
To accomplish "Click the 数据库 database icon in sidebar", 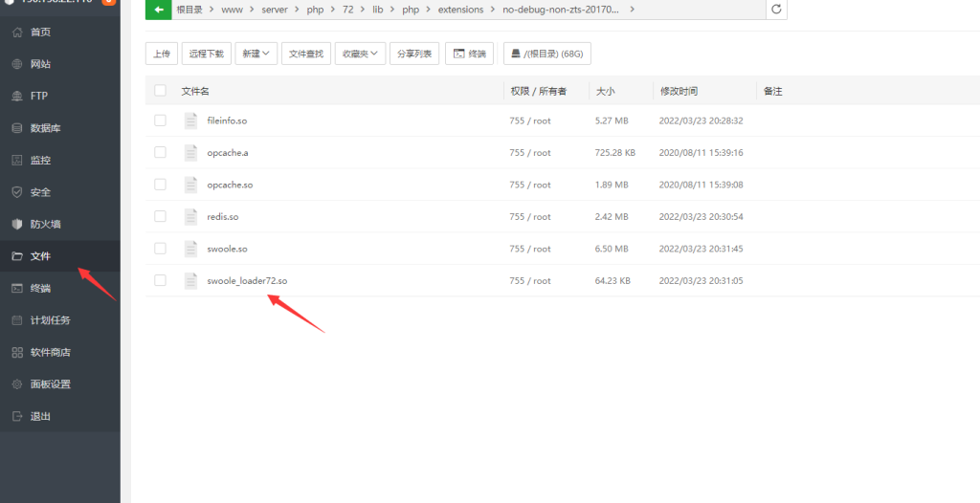I will (16, 128).
